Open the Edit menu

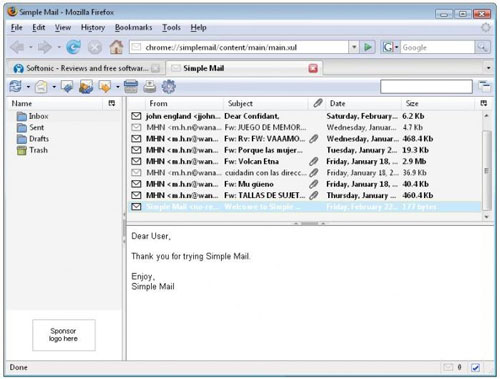39,27
